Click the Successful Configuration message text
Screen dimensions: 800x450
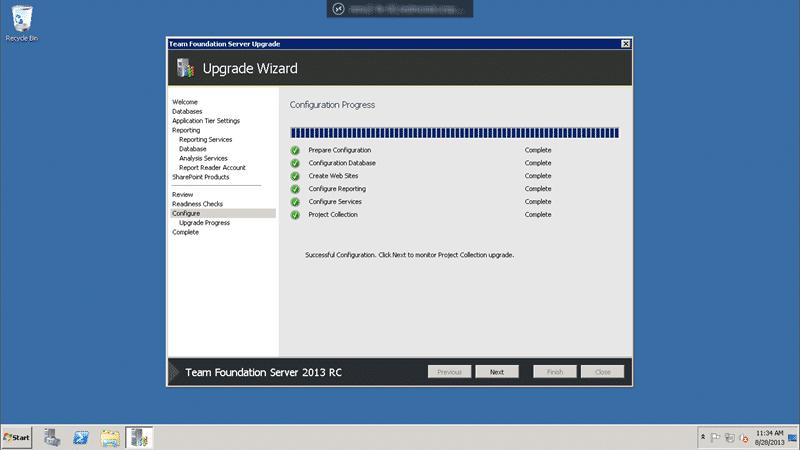coord(409,255)
